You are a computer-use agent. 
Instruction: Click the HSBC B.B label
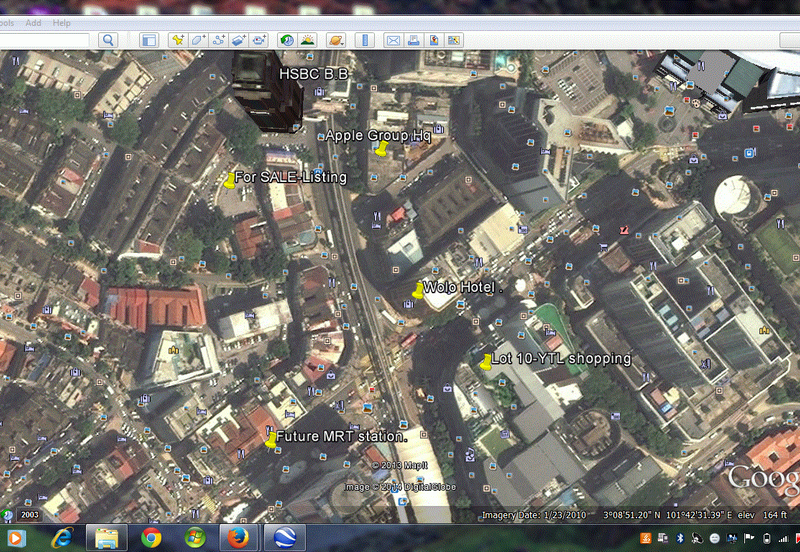point(313,74)
